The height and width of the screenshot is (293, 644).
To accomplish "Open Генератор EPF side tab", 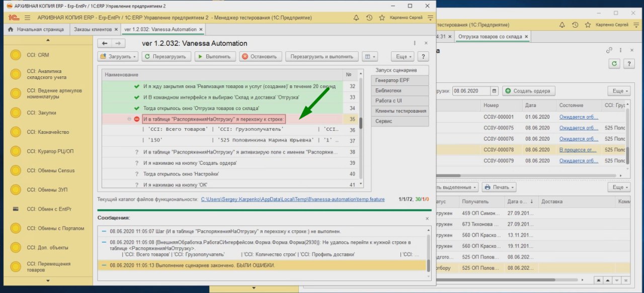I will pos(399,80).
